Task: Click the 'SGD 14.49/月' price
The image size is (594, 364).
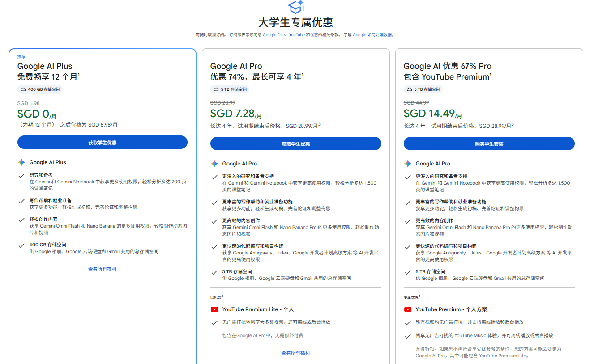Action: [x=433, y=114]
